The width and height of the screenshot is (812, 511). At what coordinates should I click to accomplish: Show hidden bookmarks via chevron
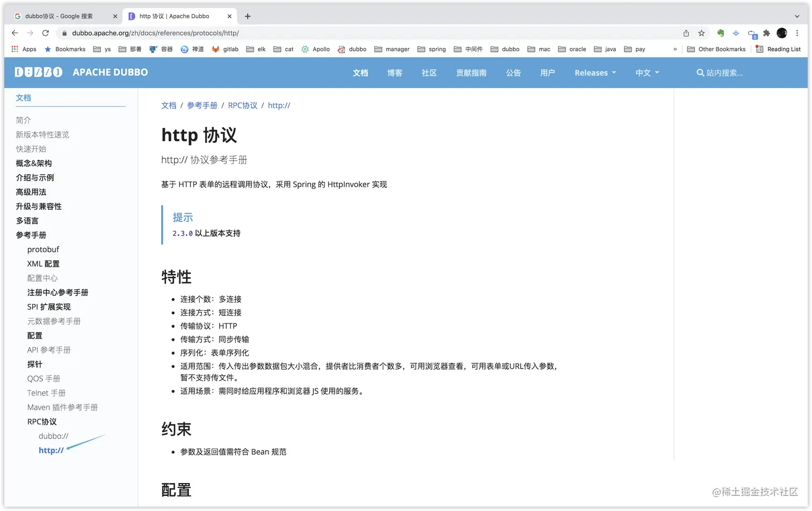(675, 49)
